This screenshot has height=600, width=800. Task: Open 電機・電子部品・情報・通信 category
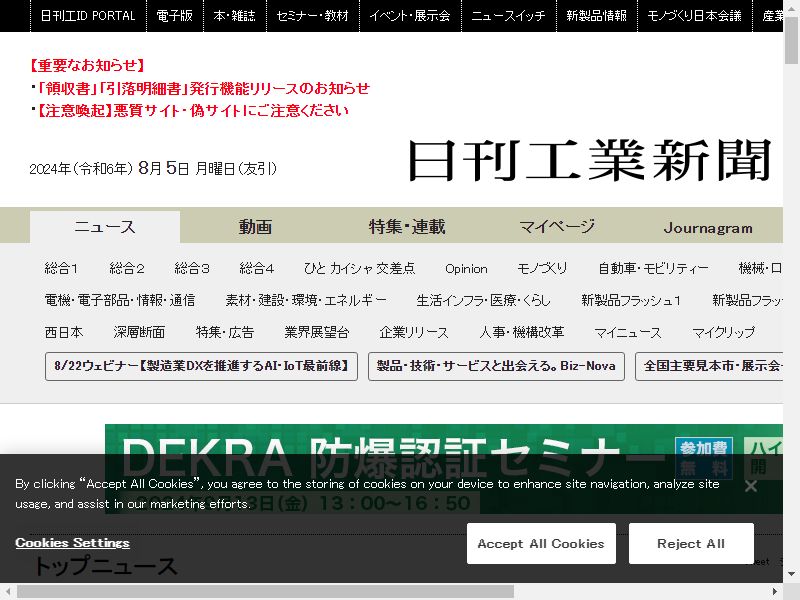click(120, 301)
